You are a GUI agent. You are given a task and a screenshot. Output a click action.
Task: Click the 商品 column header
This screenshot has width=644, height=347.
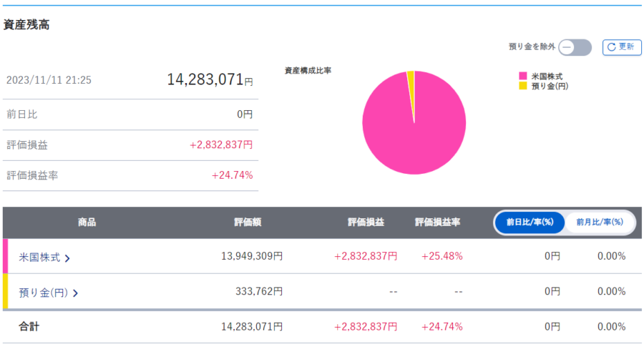[x=87, y=223]
